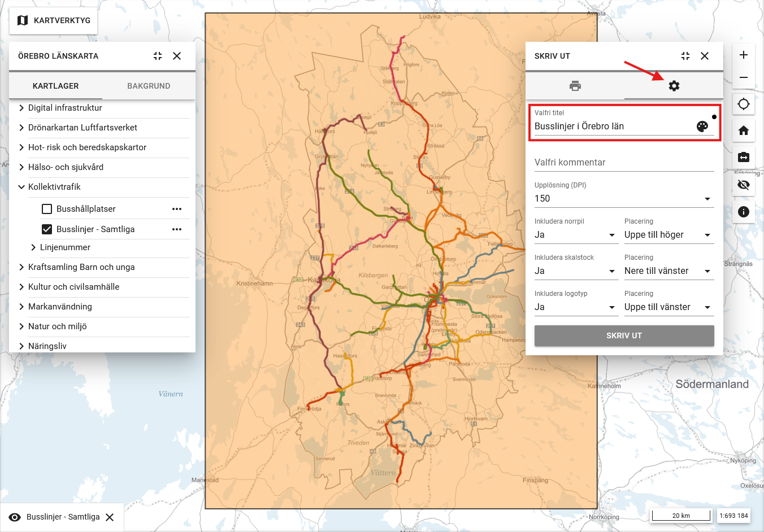764x532 pixels.
Task: Open the Kartverktyg menu
Action: pos(54,20)
